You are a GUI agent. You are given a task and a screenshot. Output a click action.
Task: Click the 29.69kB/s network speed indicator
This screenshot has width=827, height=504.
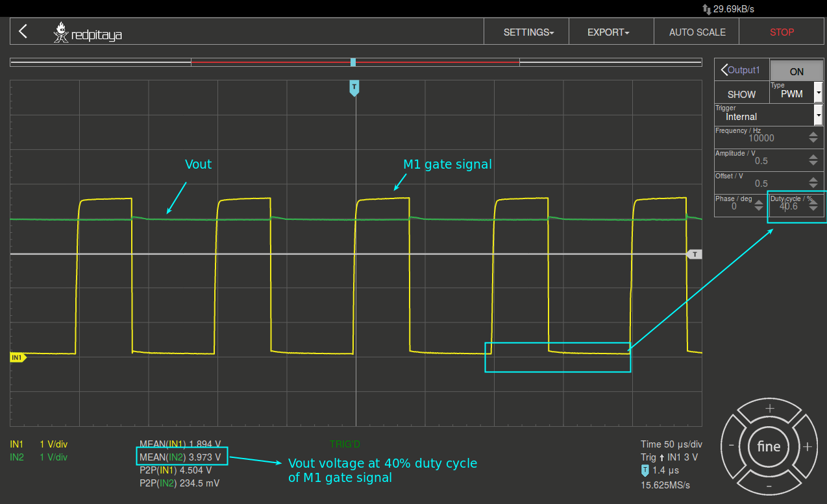[728, 9]
